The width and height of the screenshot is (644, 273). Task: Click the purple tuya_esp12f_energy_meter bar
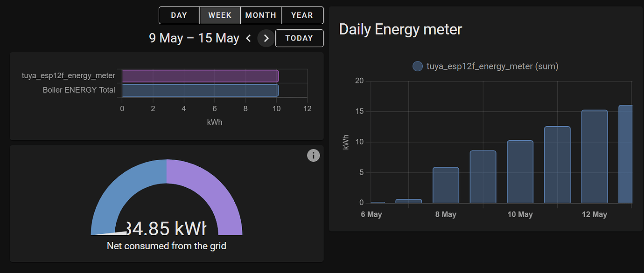200,76
